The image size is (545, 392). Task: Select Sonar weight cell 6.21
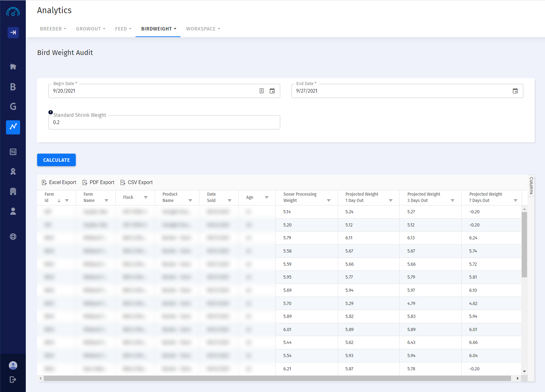(x=307, y=369)
